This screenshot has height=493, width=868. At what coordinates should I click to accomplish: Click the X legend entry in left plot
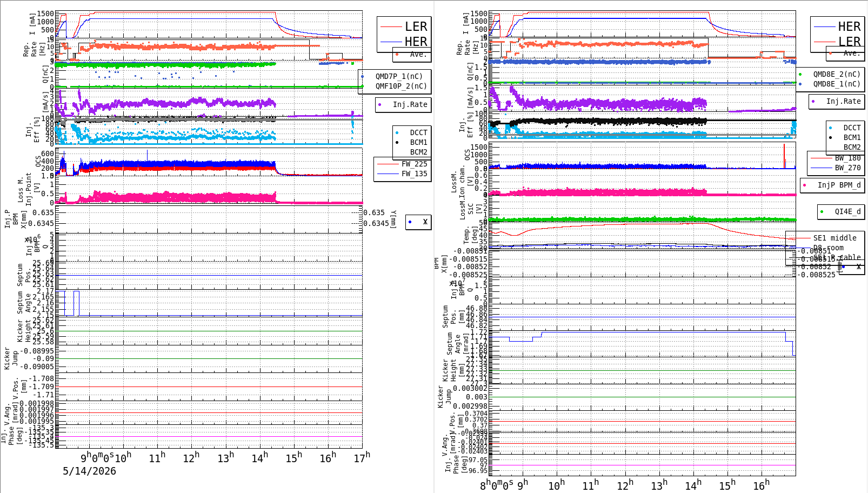(425, 222)
